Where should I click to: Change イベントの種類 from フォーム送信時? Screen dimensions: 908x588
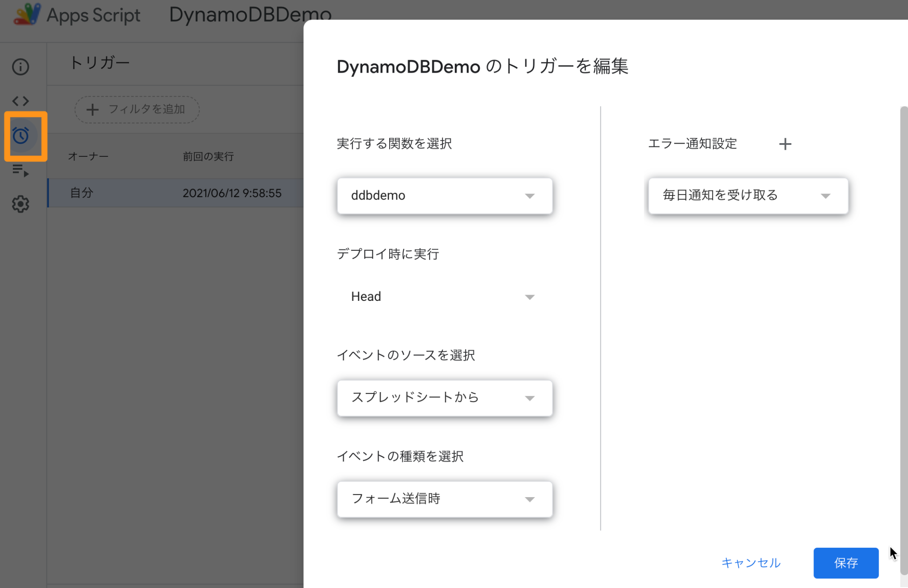444,499
